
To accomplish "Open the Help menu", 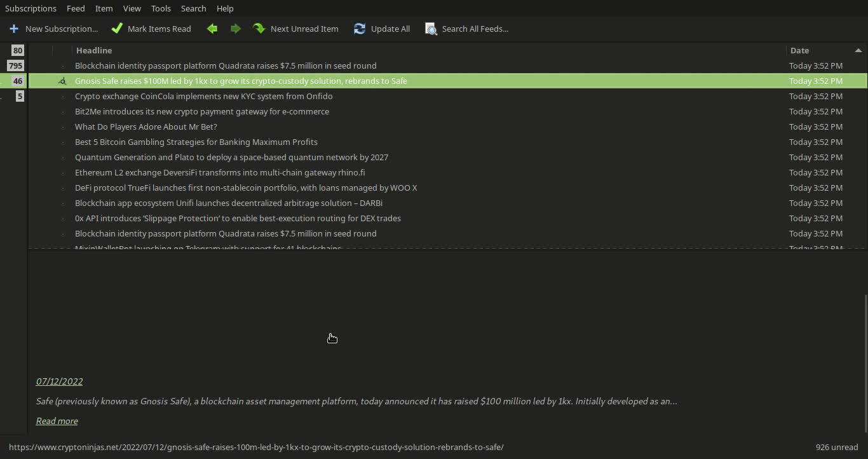I will pos(225,8).
